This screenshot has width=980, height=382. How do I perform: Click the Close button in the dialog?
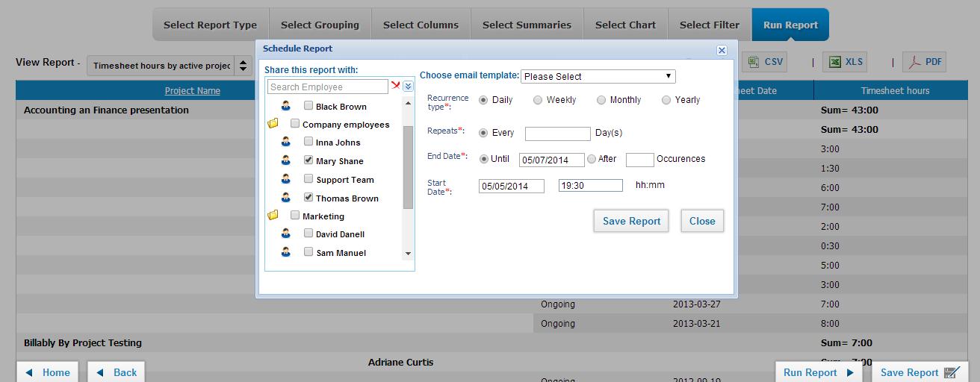tap(702, 221)
